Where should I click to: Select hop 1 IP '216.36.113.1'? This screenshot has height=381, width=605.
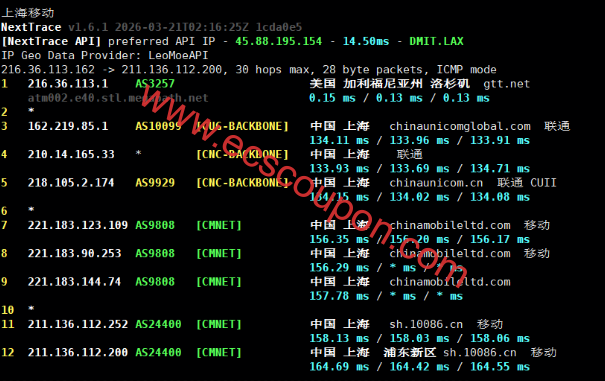[x=68, y=84]
